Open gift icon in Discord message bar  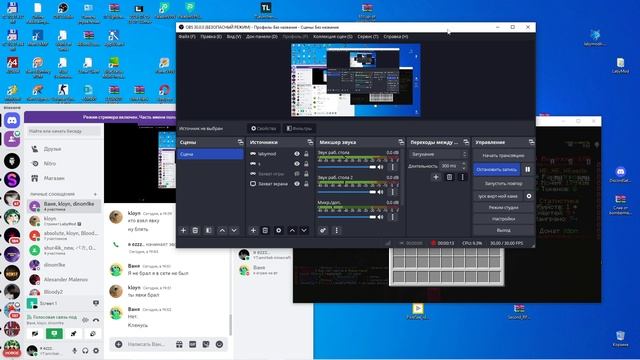pyautogui.click(x=179, y=344)
